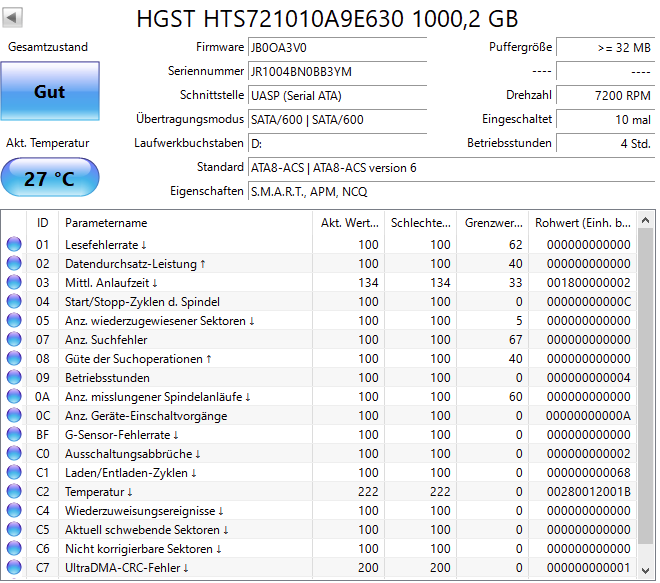Click the vertical scrollbar thumb
660x583 pixels.
coord(645,386)
